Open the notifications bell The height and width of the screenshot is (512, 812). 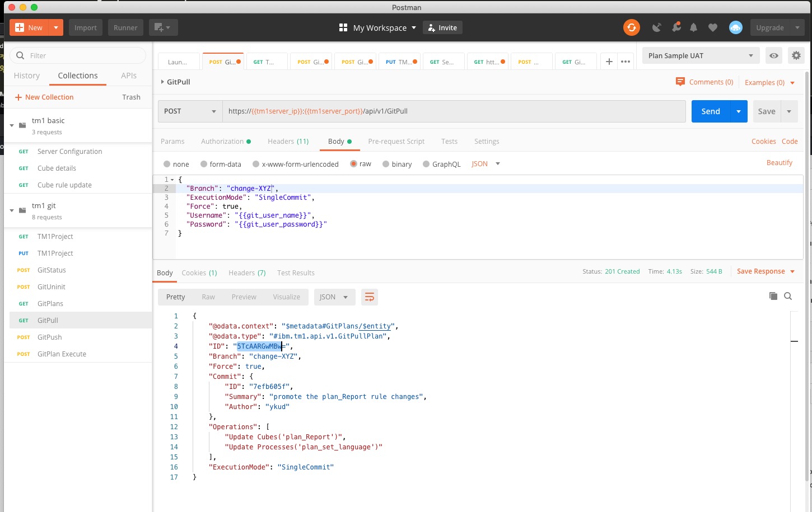694,27
